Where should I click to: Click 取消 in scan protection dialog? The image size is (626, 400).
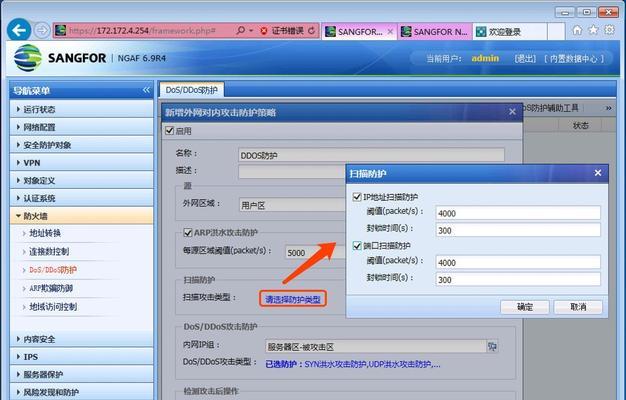(578, 307)
